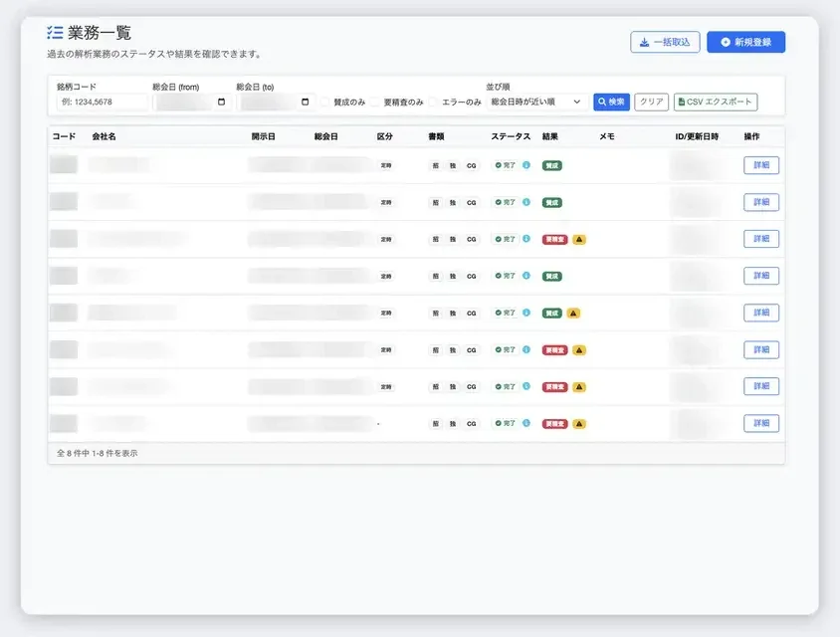Enable the 要精査のみ filter checkbox
Viewport: 840px width, 637px height.
click(x=375, y=102)
